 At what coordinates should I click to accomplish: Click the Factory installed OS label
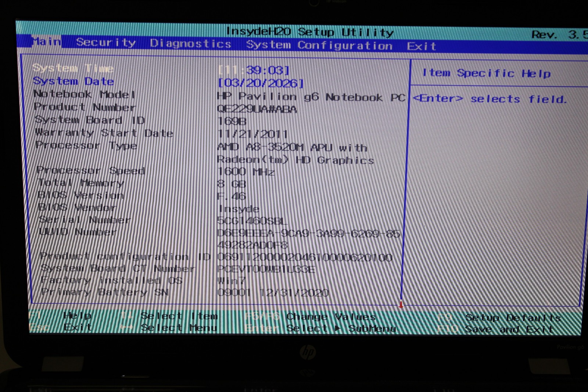112,280
